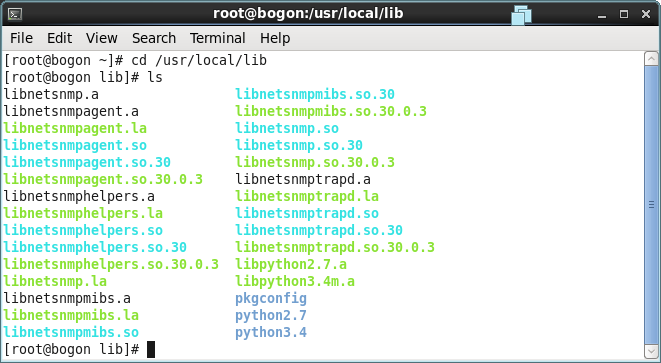
Task: Click the libnetsnmpmibs.so.30.0.3 entry
Action: point(331,112)
